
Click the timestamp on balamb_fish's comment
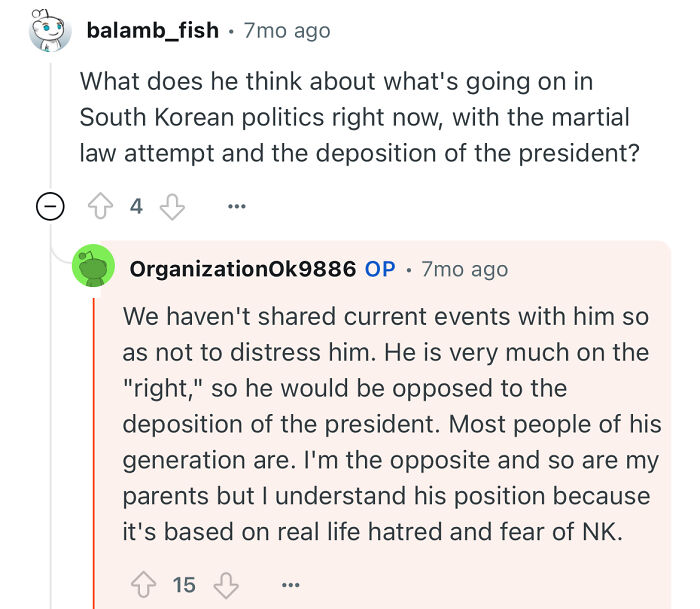[287, 30]
